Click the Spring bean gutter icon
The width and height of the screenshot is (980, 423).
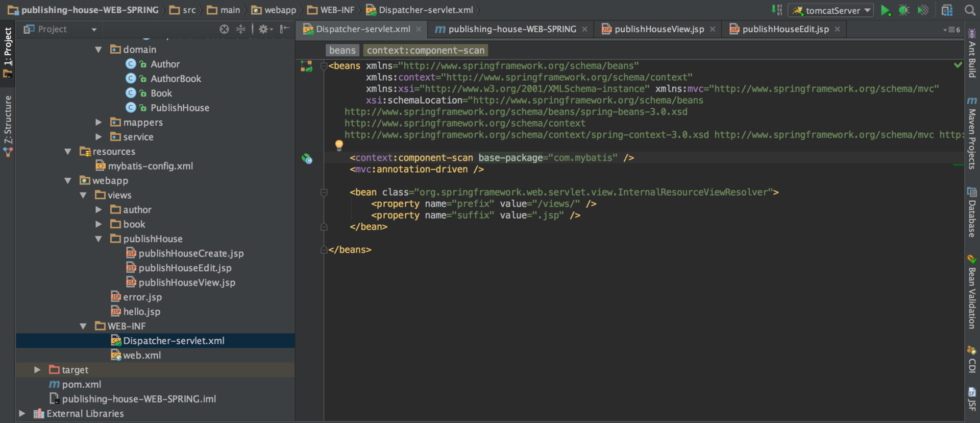point(307,158)
